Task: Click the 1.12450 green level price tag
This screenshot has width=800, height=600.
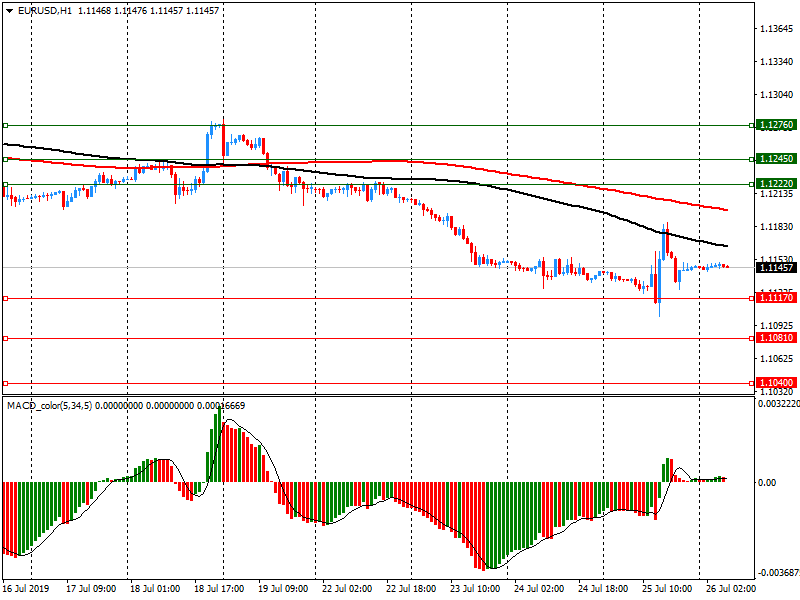Action: click(x=777, y=159)
